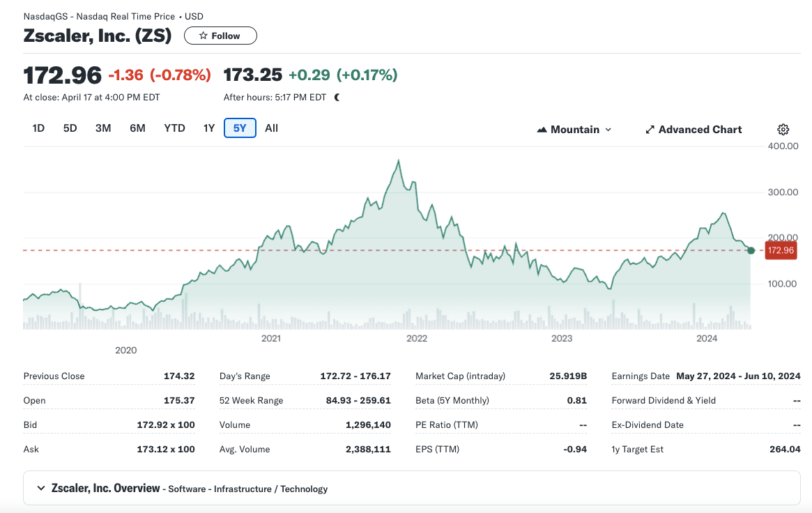Select the 5Y time range
Screen dimensions: 812x513
(x=240, y=128)
